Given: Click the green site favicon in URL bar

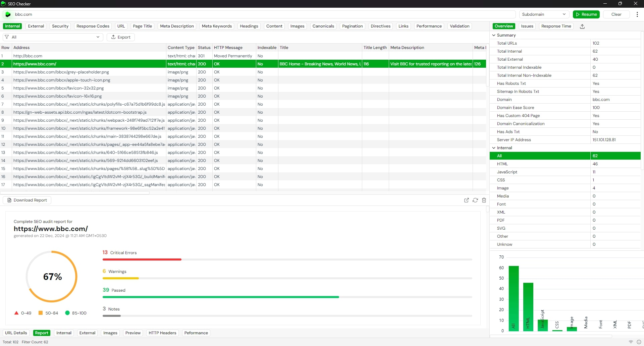Looking at the screenshot, I should 8,14.
